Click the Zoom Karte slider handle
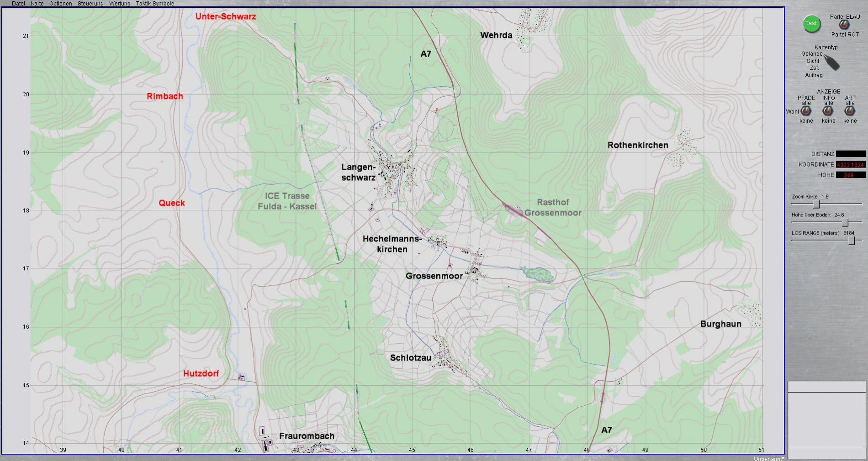868x461 pixels. tap(816, 204)
